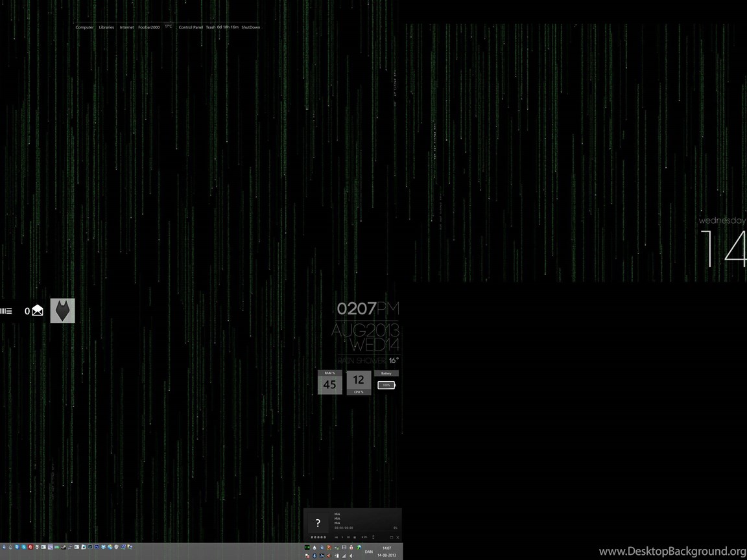Open the mail envelope icon widget
Screen dimensions: 747x560
click(x=37, y=311)
